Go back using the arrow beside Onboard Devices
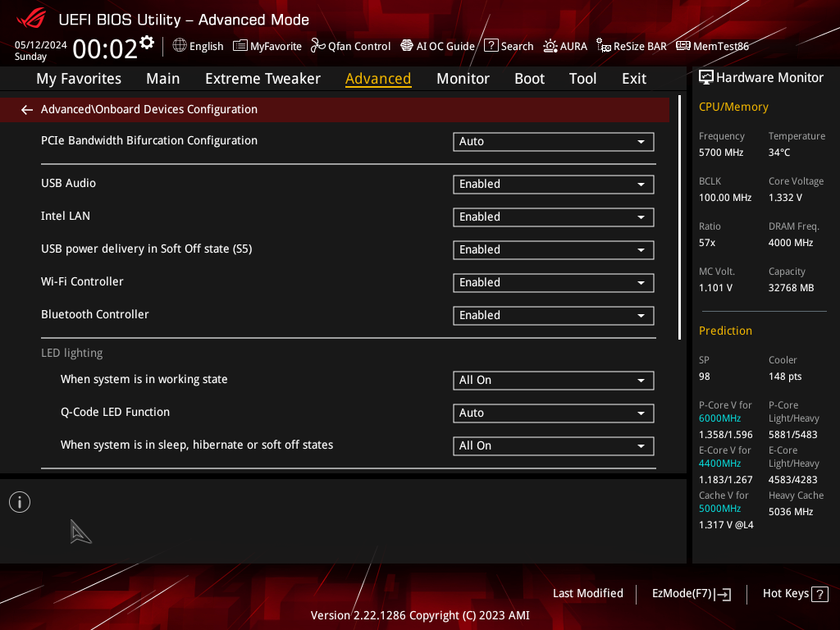The height and width of the screenshot is (630, 840). (x=27, y=110)
